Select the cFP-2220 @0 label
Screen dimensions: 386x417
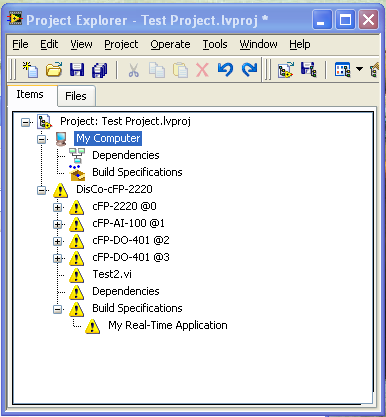pos(124,206)
